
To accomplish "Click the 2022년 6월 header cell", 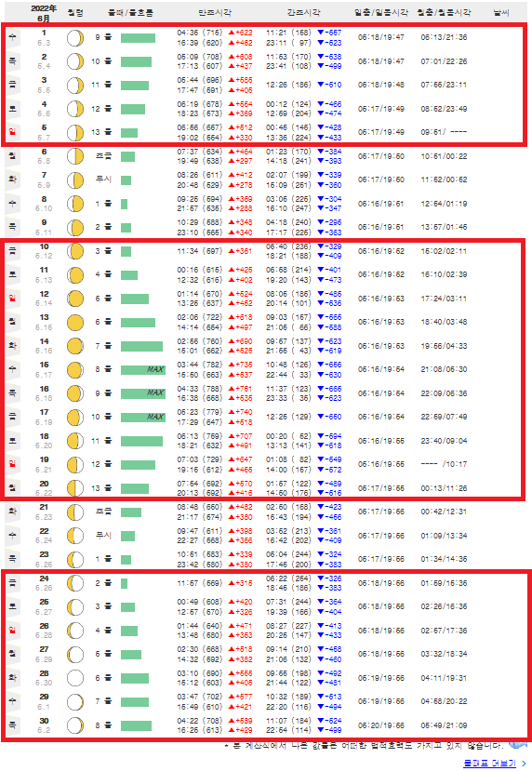I will pos(44,13).
